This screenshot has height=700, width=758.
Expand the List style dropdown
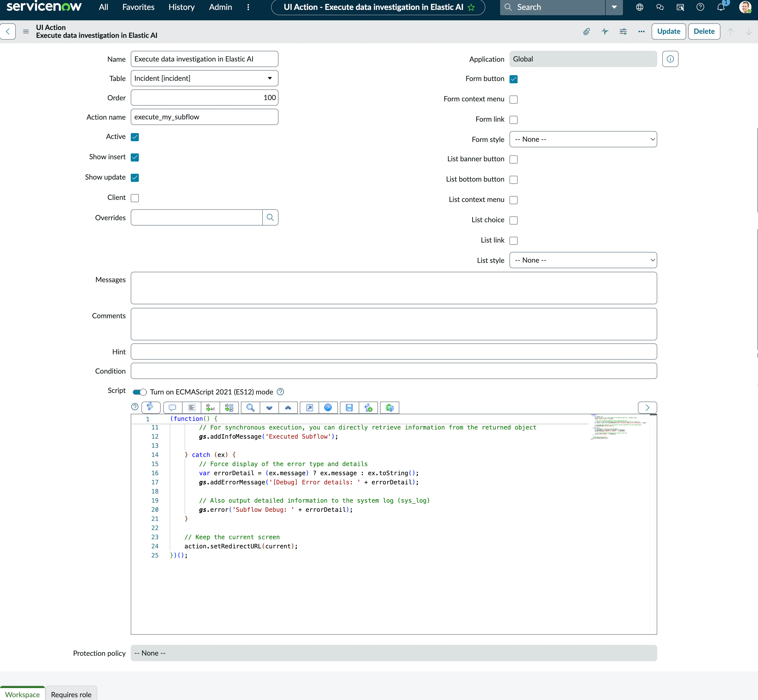click(583, 260)
